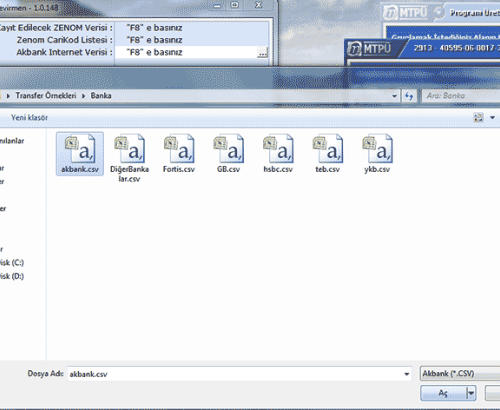Screen dimensions: 500x410
Task: Select the ykb.csv file icon
Action: pos(377,149)
